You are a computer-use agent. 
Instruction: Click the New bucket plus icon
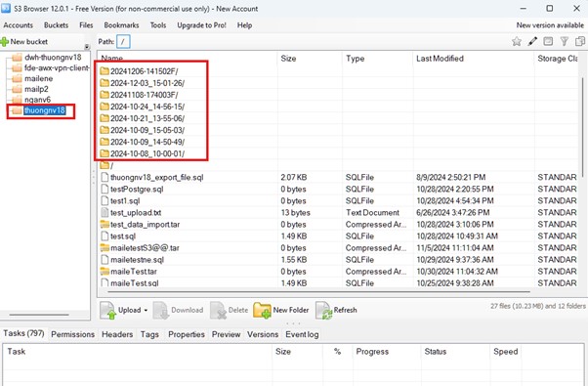click(5, 42)
